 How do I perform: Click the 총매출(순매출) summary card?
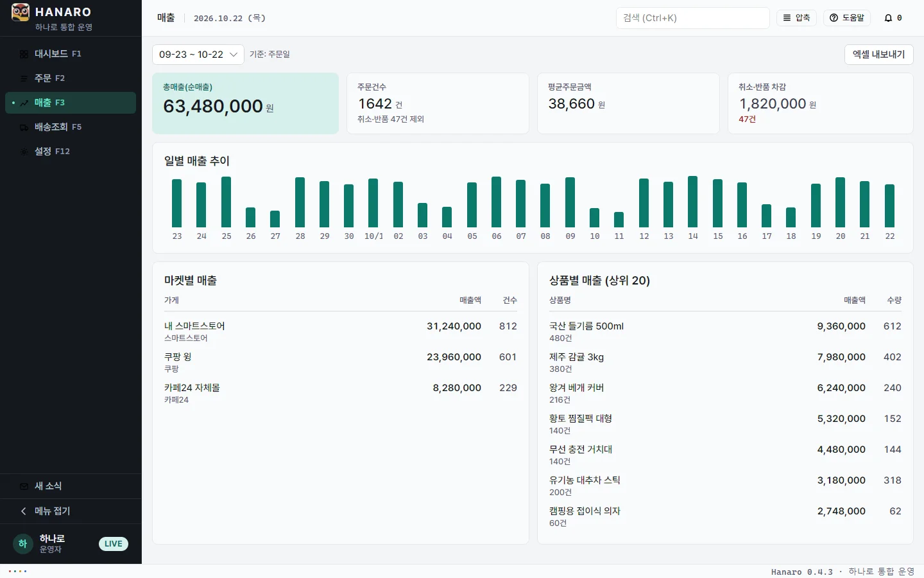tap(245, 103)
